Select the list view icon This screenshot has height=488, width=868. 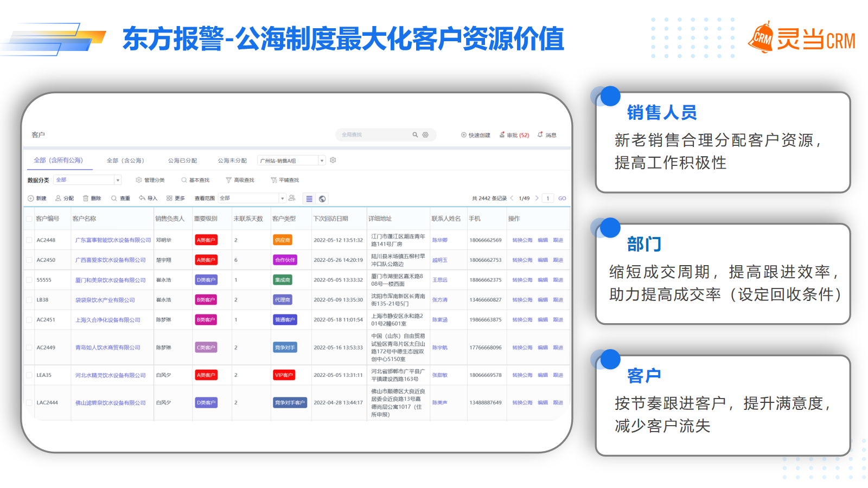tap(309, 199)
